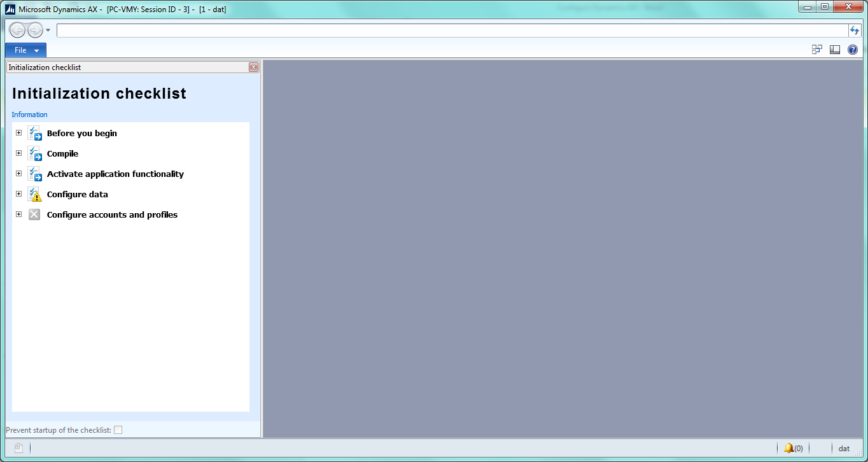This screenshot has height=462, width=868.
Task: Open the Windows layout icon in toolbar
Action: [x=817, y=50]
